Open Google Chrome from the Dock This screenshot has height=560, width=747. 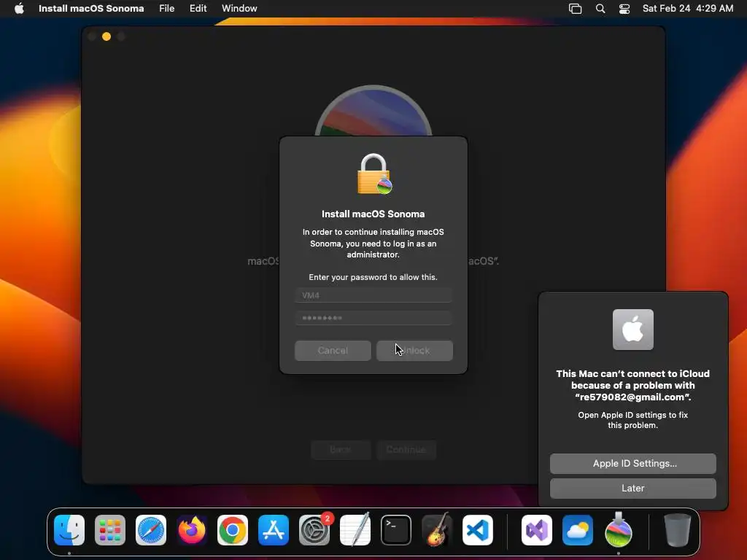pyautogui.click(x=233, y=530)
